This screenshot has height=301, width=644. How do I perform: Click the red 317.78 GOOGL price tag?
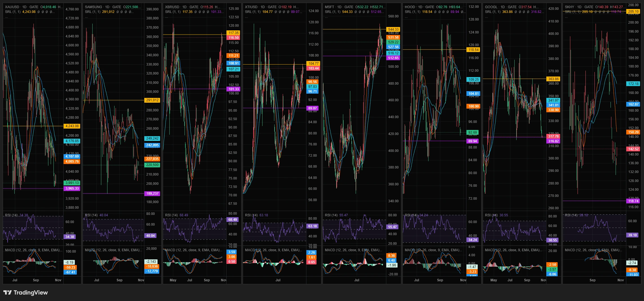tap(553, 136)
